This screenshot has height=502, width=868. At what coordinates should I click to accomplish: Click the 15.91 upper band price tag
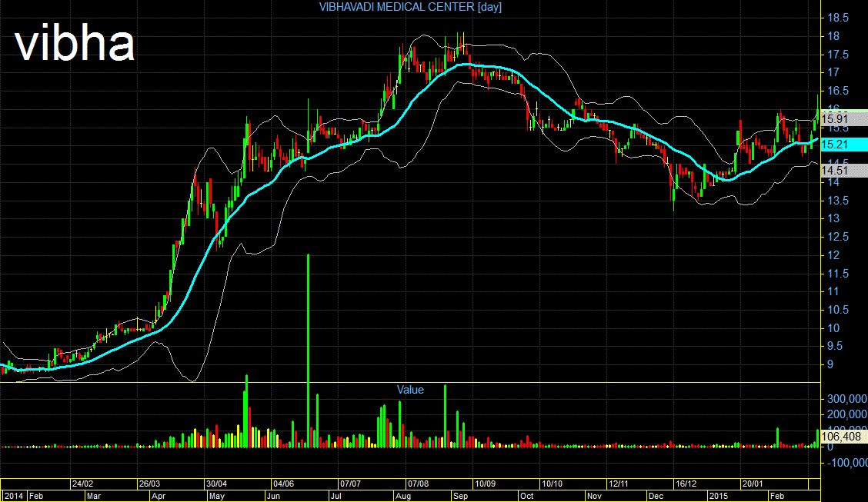pyautogui.click(x=843, y=119)
